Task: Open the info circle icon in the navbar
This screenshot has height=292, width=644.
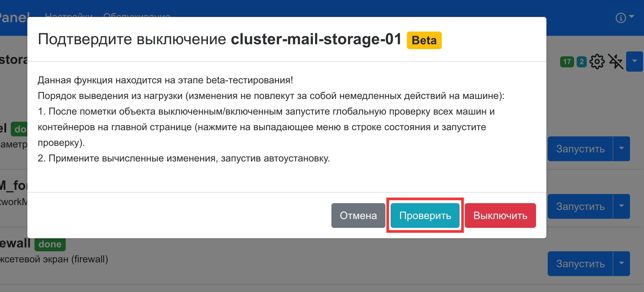Action: click(621, 18)
